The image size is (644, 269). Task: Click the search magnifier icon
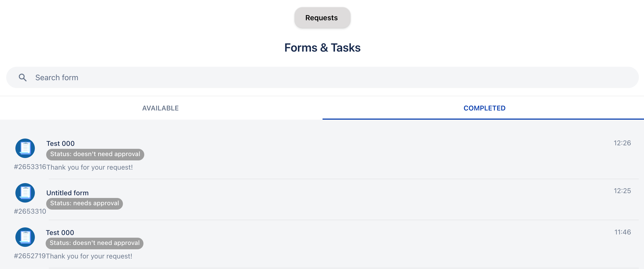pyautogui.click(x=23, y=78)
